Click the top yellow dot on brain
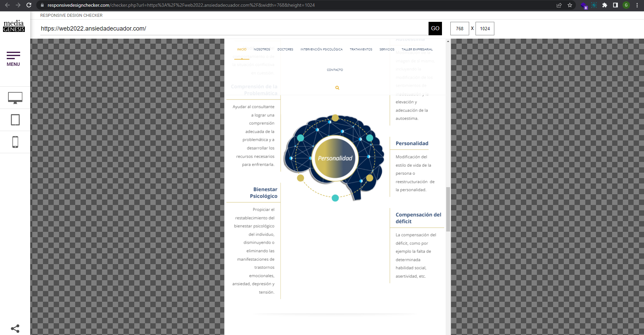 pyautogui.click(x=335, y=118)
